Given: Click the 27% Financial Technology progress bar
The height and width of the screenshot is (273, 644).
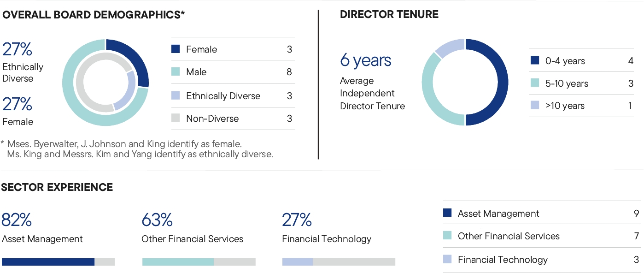Looking at the screenshot, I should (x=339, y=262).
